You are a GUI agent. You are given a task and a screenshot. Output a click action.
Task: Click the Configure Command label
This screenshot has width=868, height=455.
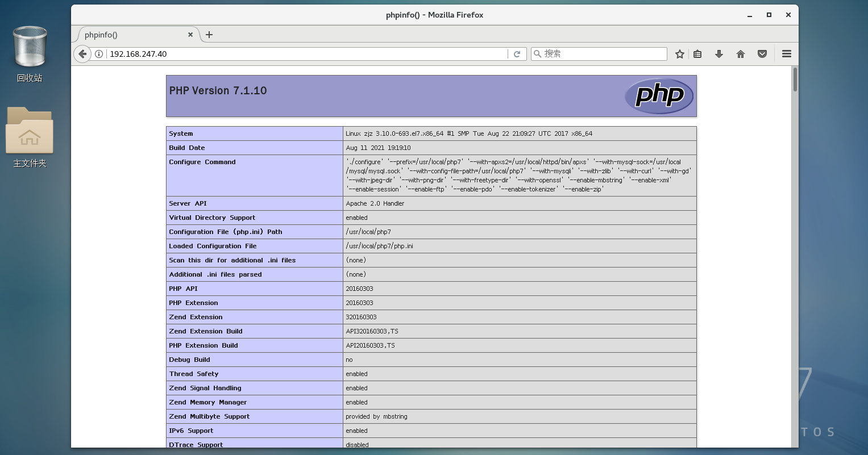point(202,162)
